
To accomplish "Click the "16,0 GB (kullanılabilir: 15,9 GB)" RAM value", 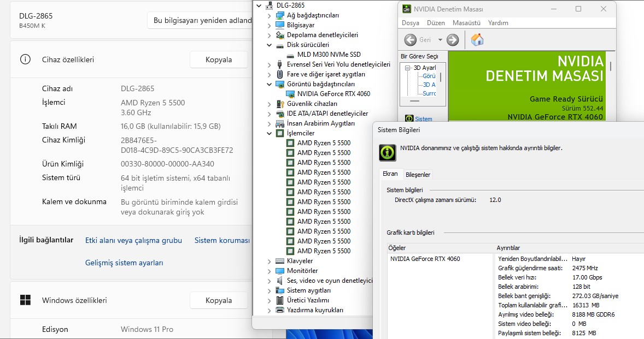I will click(x=171, y=126).
